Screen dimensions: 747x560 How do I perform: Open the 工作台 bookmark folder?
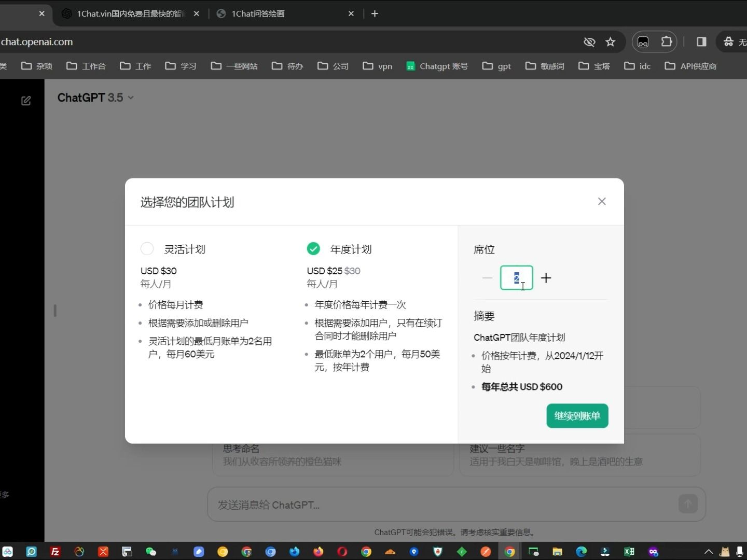click(86, 66)
